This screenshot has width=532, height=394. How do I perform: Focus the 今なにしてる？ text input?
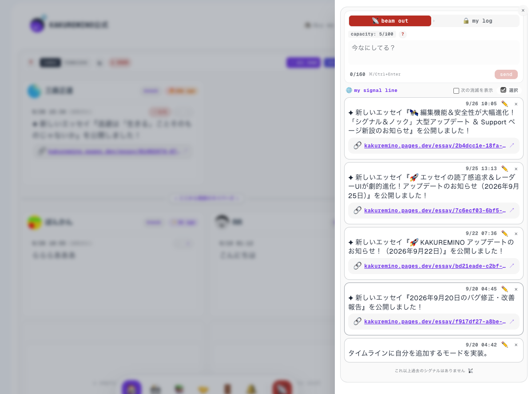pos(433,52)
